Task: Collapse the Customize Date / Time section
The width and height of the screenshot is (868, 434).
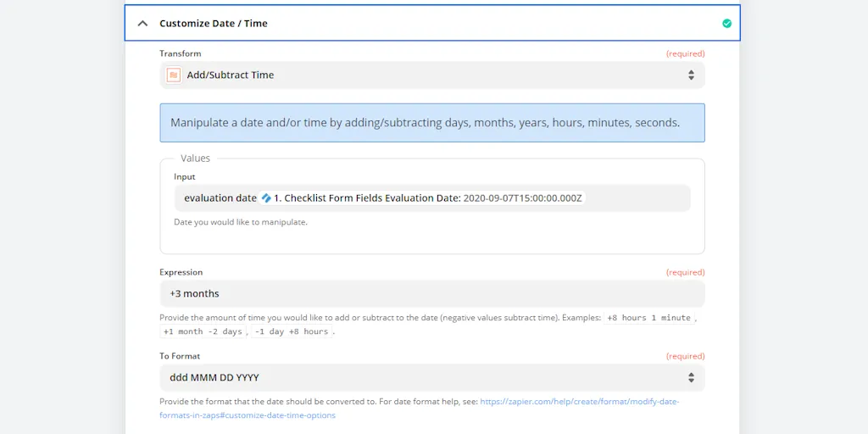Action: [x=142, y=23]
